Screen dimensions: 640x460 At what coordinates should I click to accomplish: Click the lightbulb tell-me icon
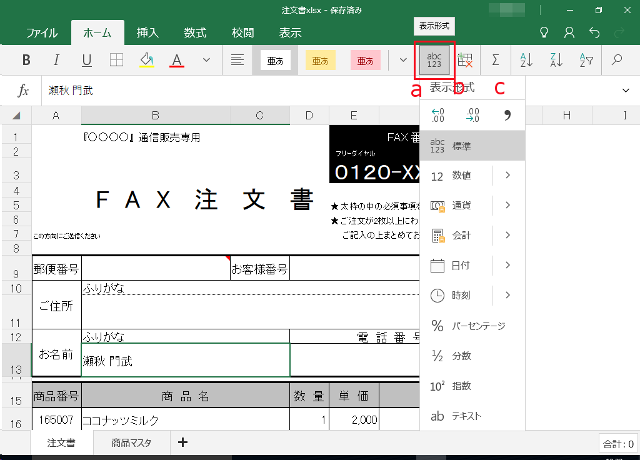pyautogui.click(x=544, y=32)
